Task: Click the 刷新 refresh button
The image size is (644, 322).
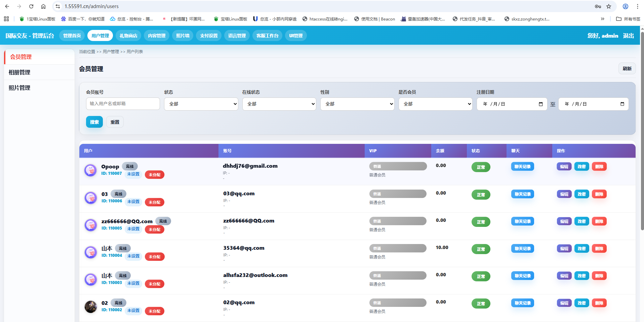Action: tap(627, 69)
